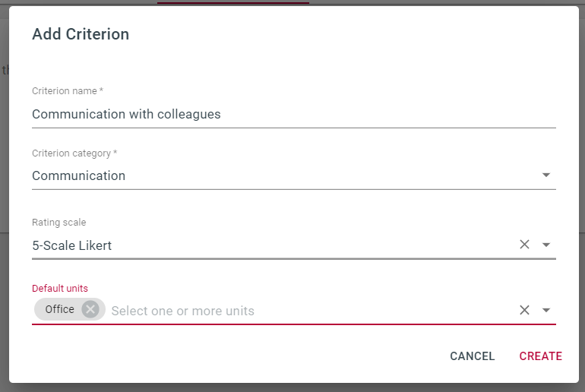
Task: Click the Criterion category label
Action: [74, 153]
